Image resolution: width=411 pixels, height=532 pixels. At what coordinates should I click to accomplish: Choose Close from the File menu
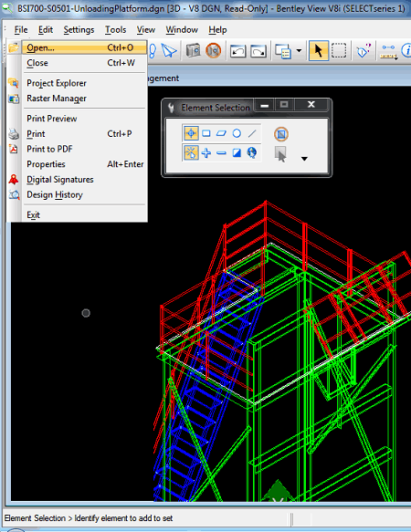click(85, 63)
